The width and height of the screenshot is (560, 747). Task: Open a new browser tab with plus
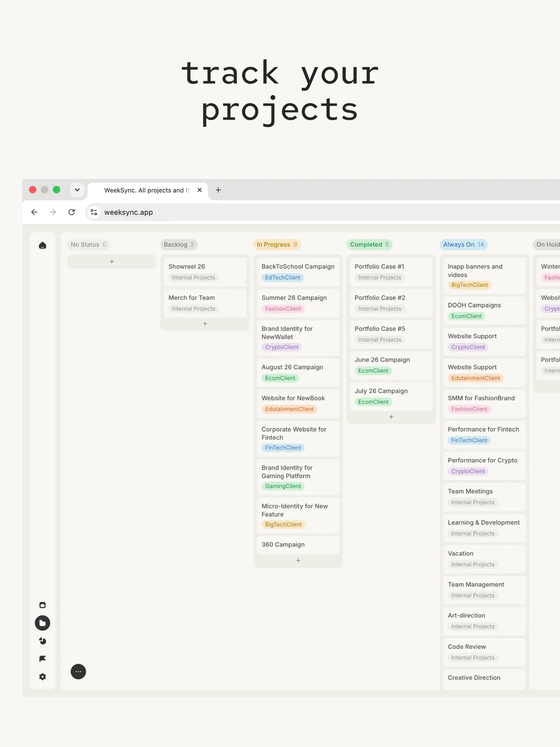(x=218, y=190)
